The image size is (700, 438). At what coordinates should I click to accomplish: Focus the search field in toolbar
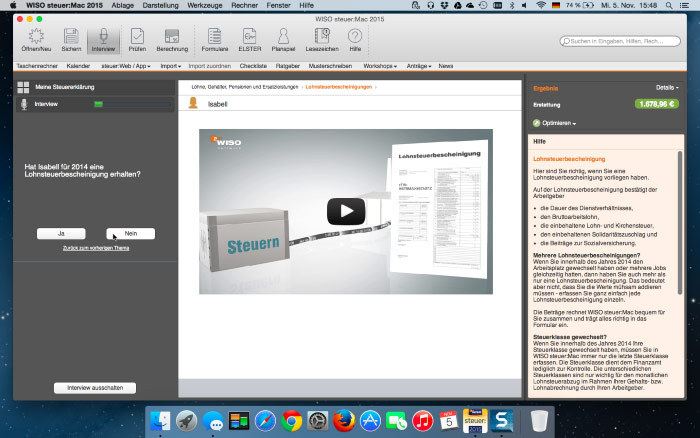pos(620,41)
